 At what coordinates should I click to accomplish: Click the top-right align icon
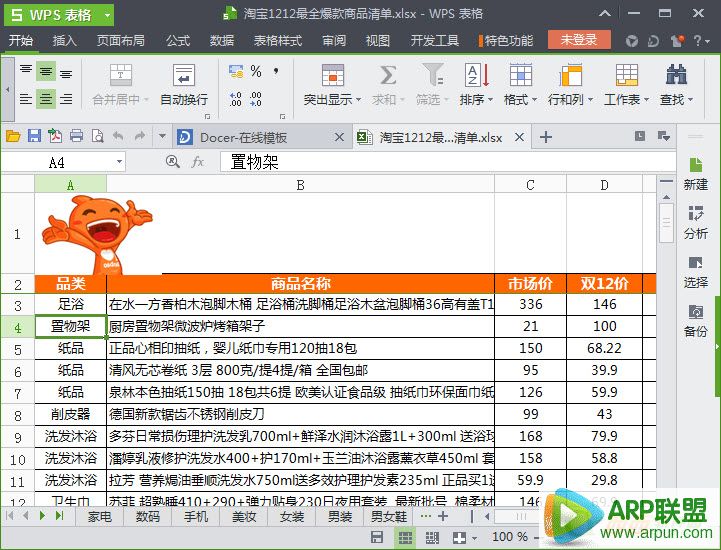[x=66, y=73]
